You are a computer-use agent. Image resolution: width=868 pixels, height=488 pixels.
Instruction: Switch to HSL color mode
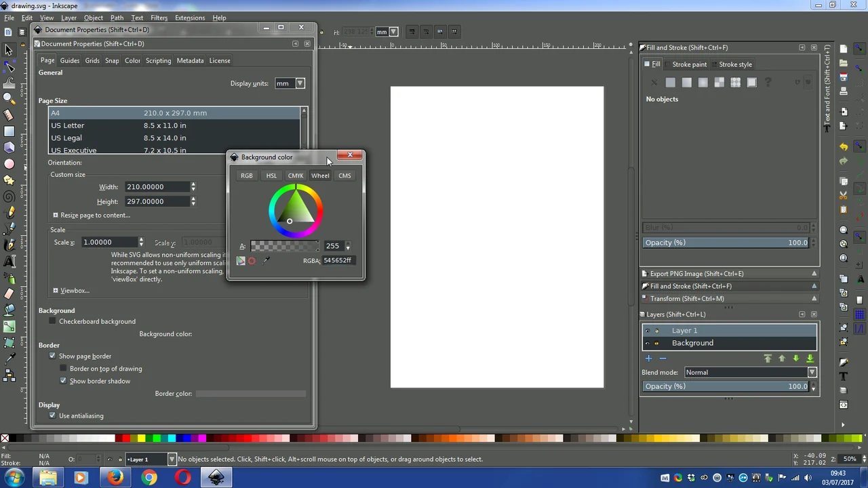click(x=271, y=176)
